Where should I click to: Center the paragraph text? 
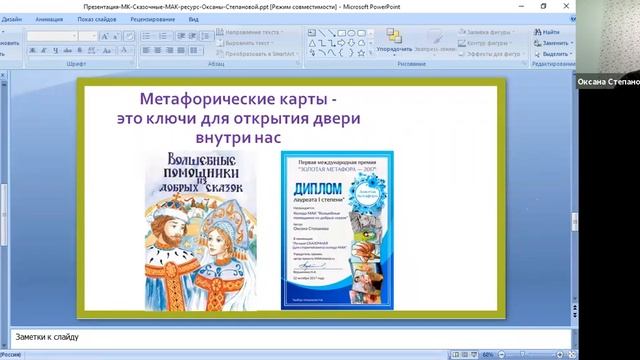tap(158, 51)
